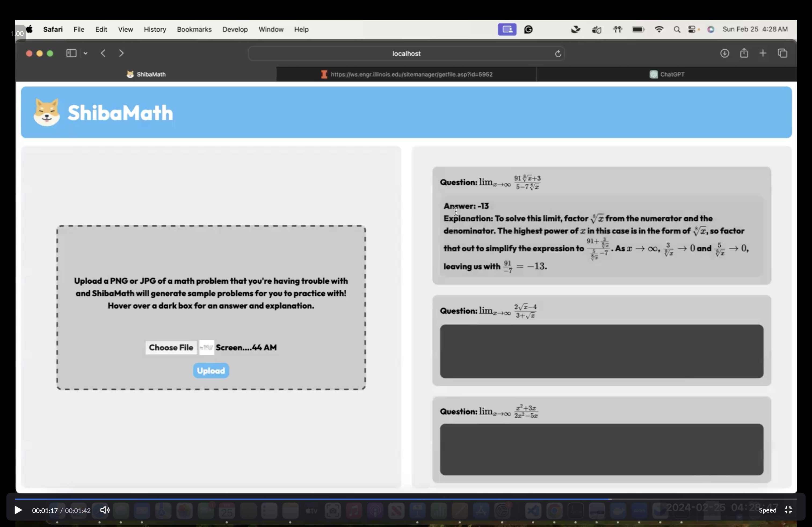Reload the localhost page
Viewport: 812px width, 527px height.
(x=558, y=54)
